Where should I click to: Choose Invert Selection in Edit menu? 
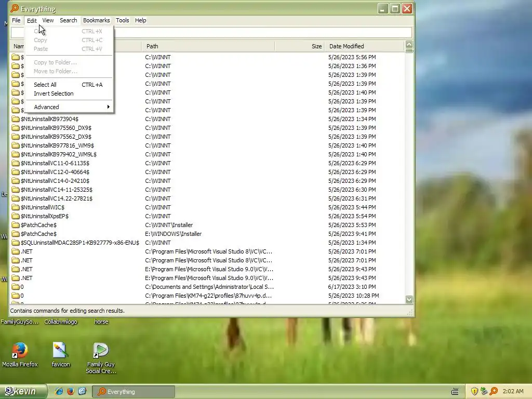[x=69, y=94]
